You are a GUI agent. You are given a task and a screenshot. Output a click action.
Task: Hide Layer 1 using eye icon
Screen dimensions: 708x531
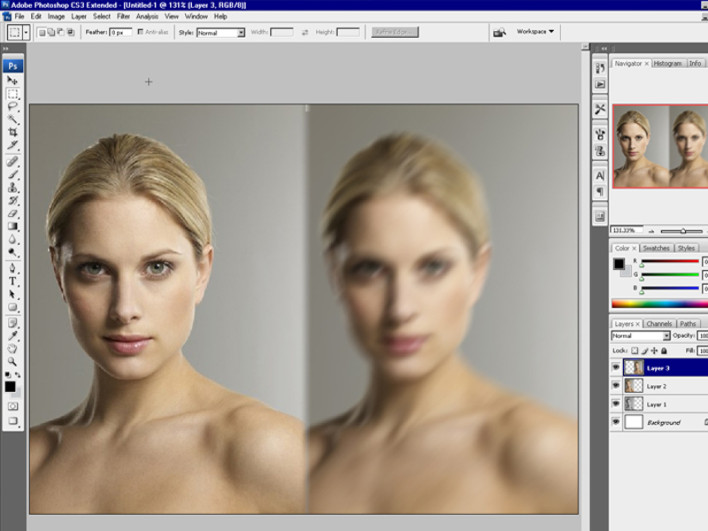pos(616,404)
